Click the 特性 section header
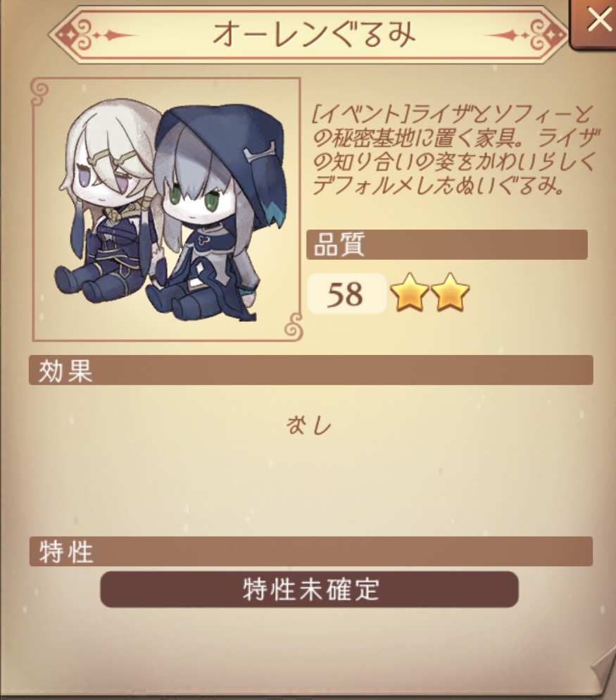 coord(311,551)
